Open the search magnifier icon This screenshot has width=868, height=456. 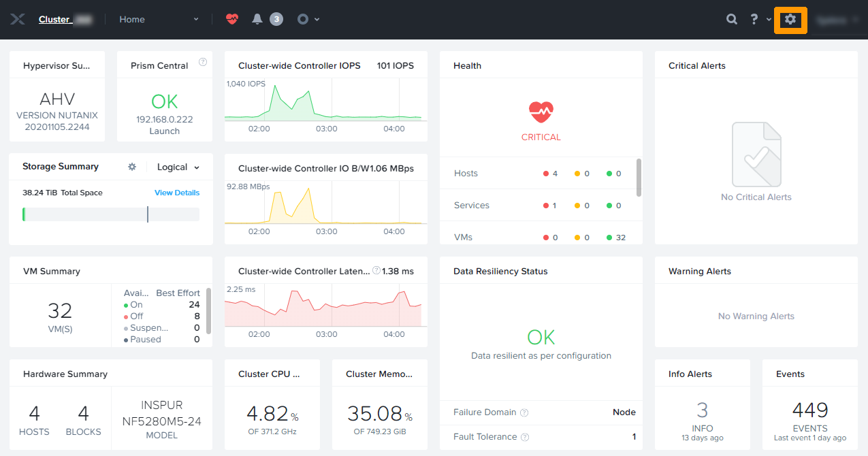click(732, 20)
